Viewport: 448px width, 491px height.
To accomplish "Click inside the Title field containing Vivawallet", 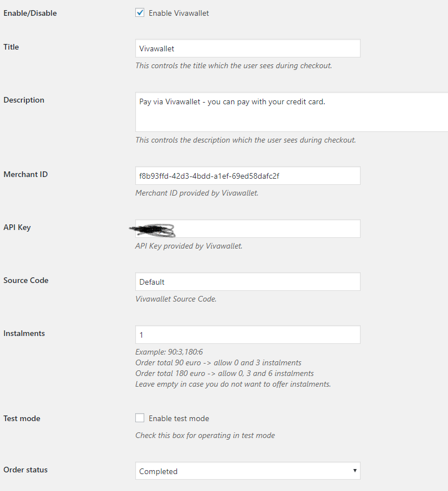I will click(x=247, y=48).
